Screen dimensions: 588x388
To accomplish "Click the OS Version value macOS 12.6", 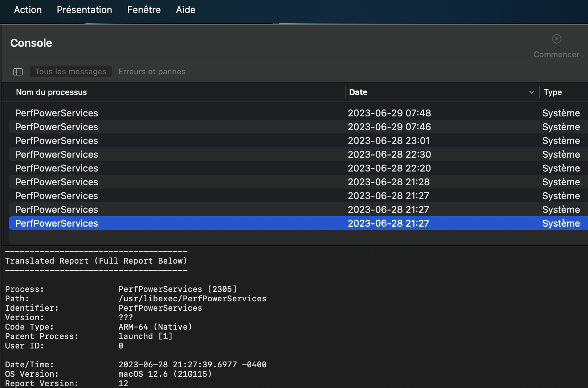I will [143, 374].
